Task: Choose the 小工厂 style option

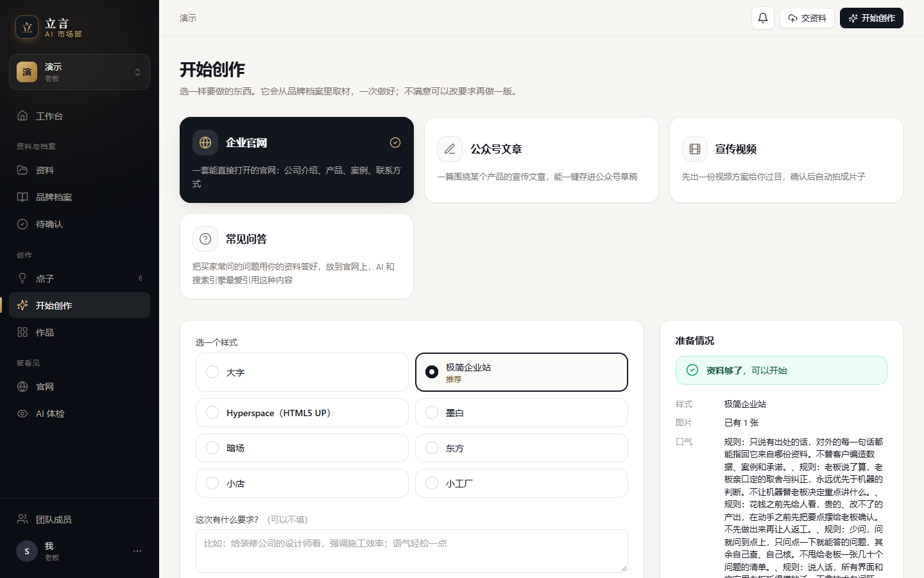Action: (521, 484)
